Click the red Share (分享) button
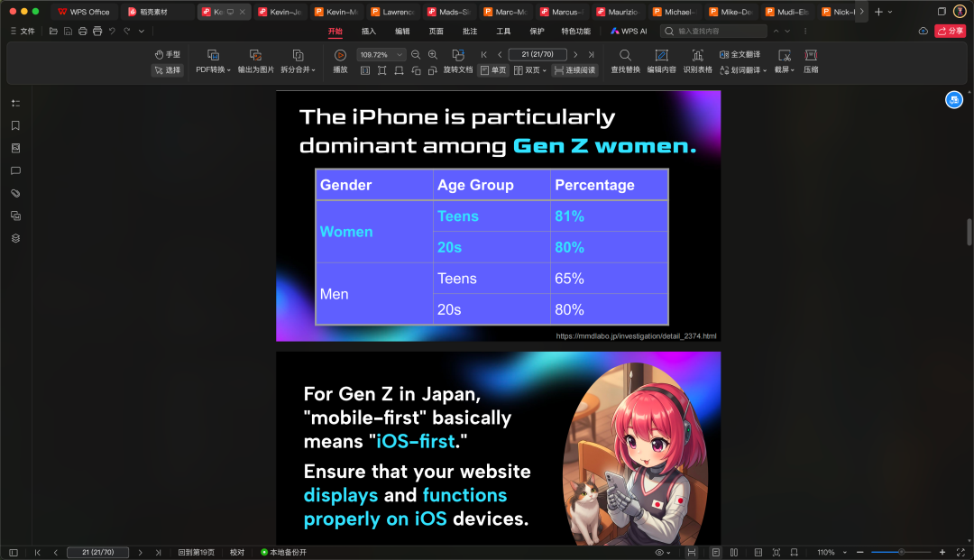This screenshot has width=974, height=560. [x=950, y=31]
